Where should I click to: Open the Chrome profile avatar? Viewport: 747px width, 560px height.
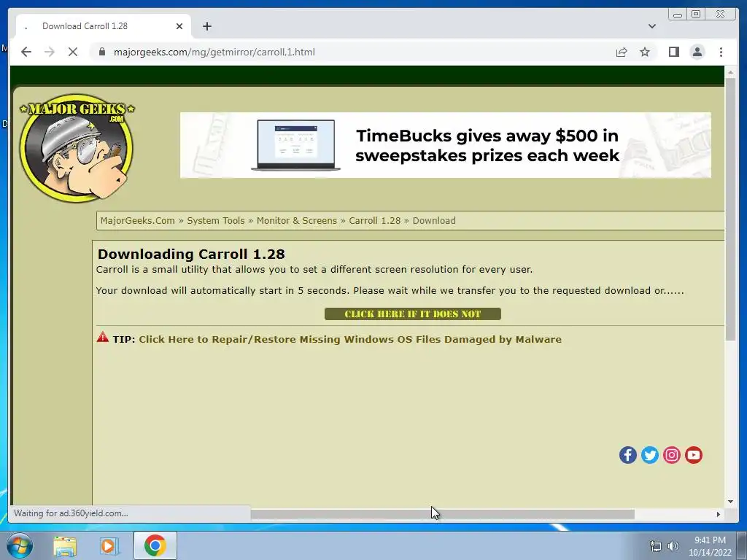click(x=697, y=52)
